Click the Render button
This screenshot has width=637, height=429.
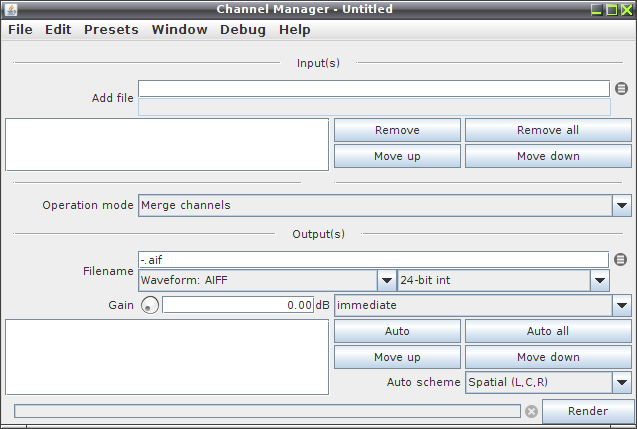588,411
